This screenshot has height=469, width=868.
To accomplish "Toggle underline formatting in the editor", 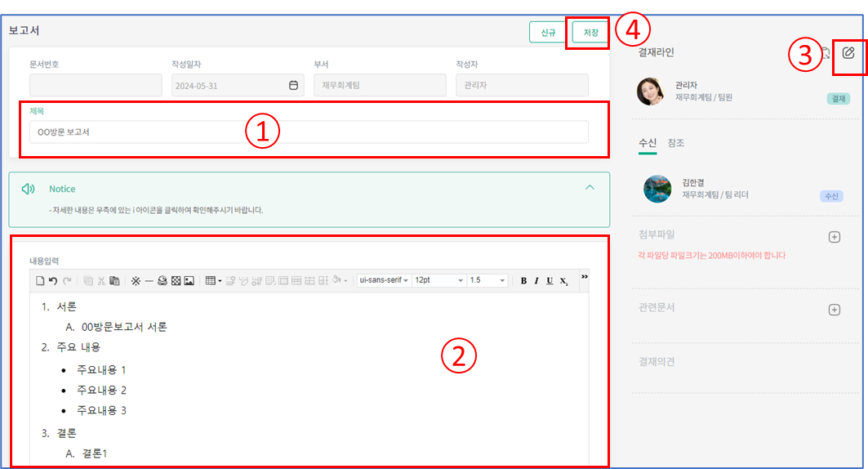I will pos(550,281).
